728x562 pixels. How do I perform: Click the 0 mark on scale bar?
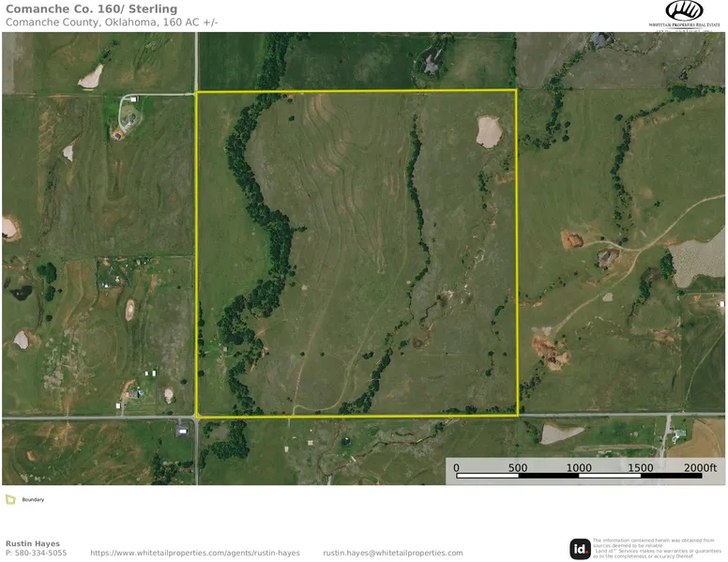point(457,468)
